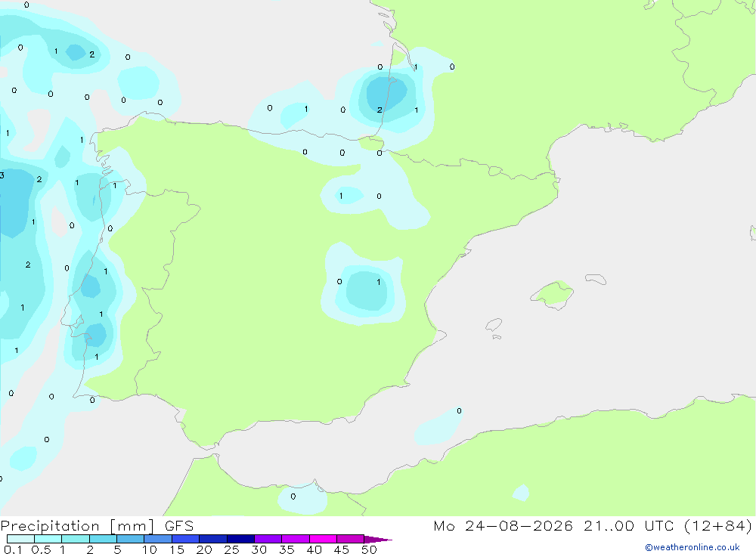Viewport: 756px width, 554px height.
Task: Click the '35' legend label
Action: coord(287,549)
